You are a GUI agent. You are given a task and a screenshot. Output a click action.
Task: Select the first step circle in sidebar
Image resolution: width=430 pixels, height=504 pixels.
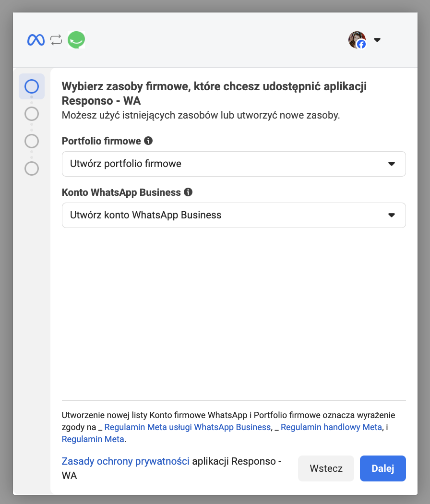[x=32, y=86]
